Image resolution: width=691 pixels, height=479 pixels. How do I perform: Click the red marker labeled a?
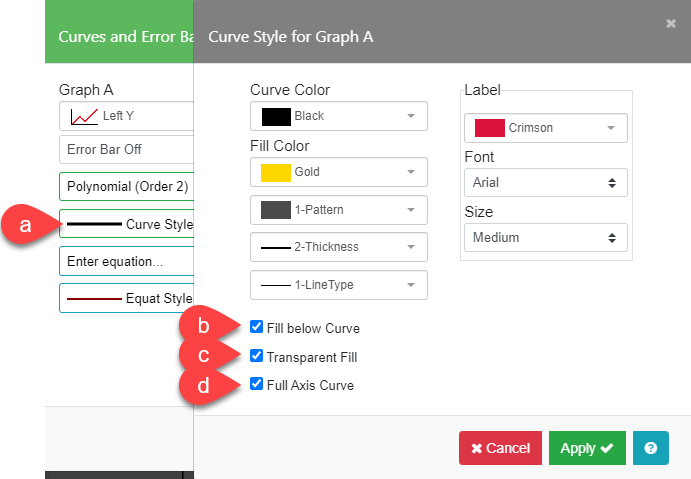tap(27, 225)
